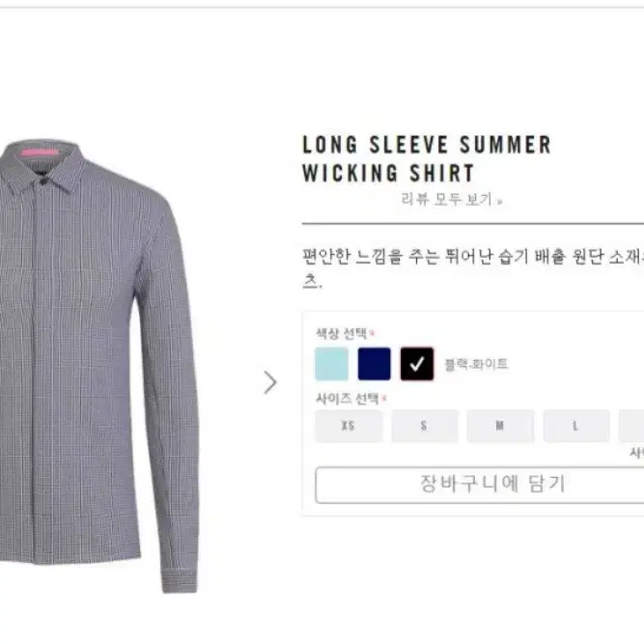Choose size M

click(501, 426)
